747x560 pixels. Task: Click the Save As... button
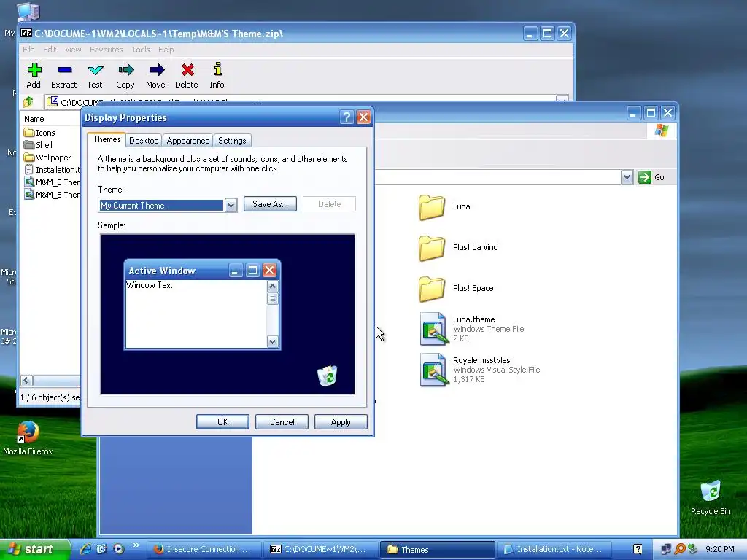click(270, 204)
